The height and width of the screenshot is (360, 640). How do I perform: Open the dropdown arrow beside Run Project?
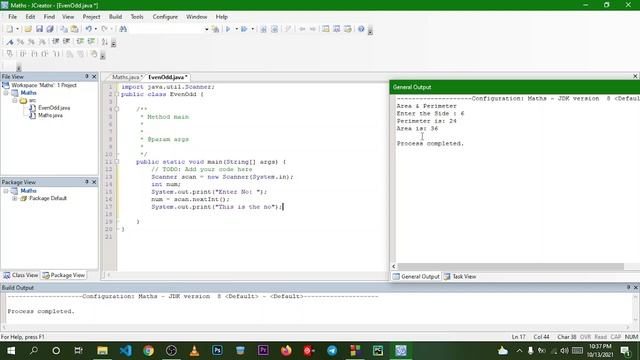tap(236, 29)
